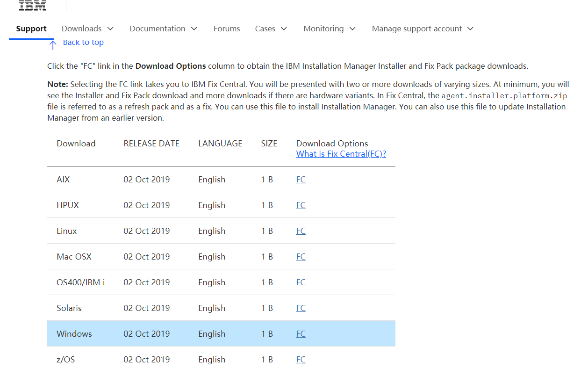Click the IBM logo
The width and height of the screenshot is (588, 383).
tap(33, 6)
